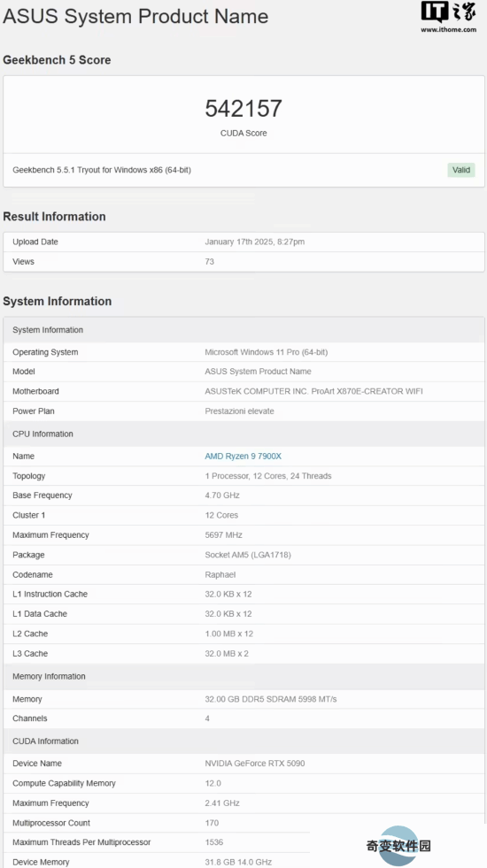Click the Geekbench 5 Score heading

(57, 60)
